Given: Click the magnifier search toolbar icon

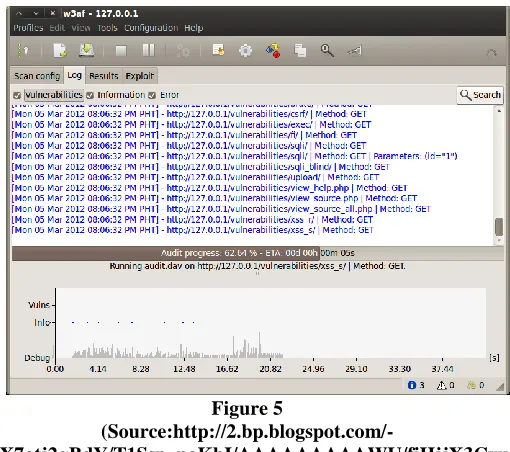Looking at the screenshot, I should [327, 51].
